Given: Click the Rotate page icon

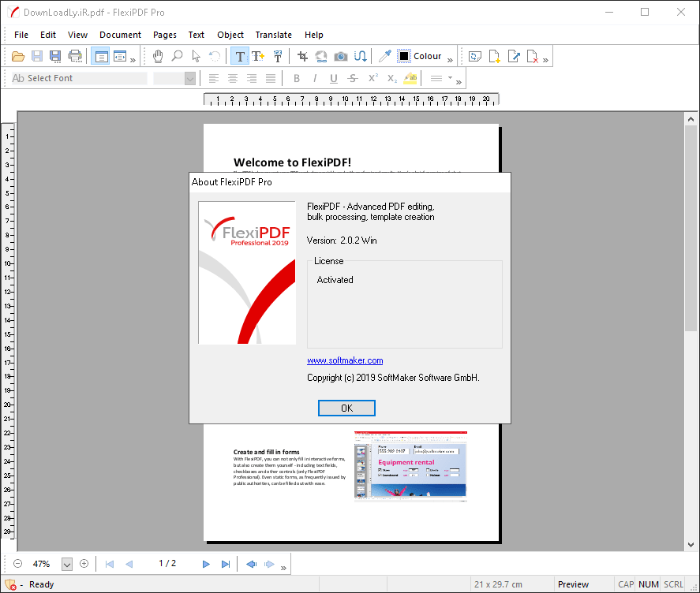Looking at the screenshot, I should [475, 56].
